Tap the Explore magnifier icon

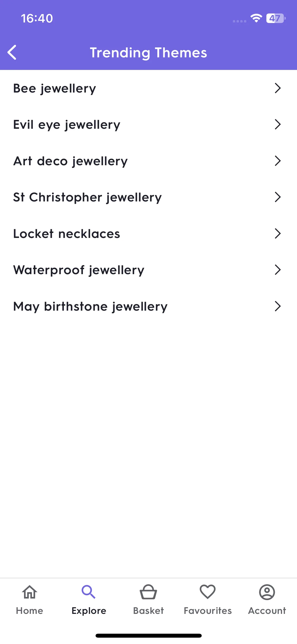point(89,592)
